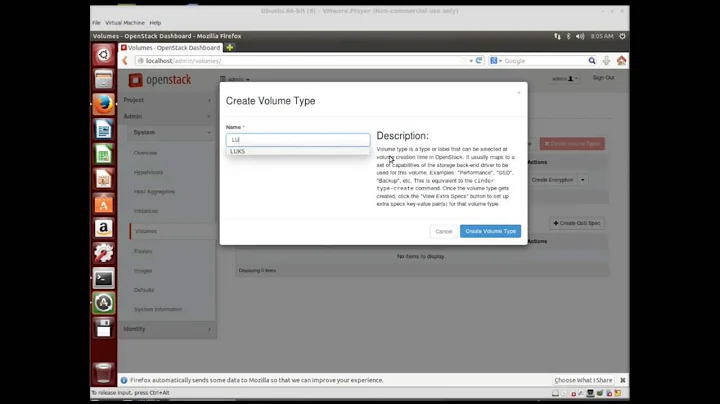Go back with Firefox back arrow
The width and height of the screenshot is (720, 404).
coord(125,61)
